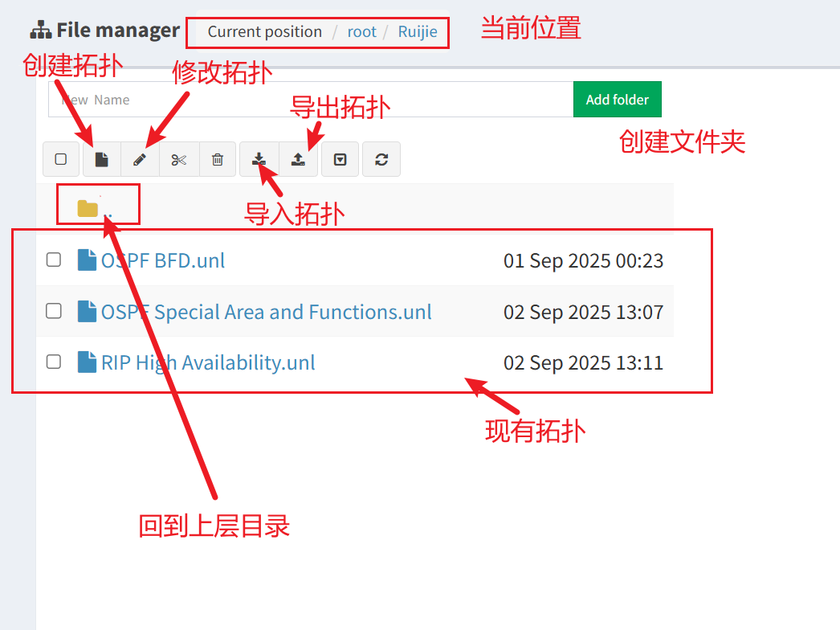This screenshot has height=630, width=840.
Task: Click the import (down arrow) icon
Action: tap(259, 159)
